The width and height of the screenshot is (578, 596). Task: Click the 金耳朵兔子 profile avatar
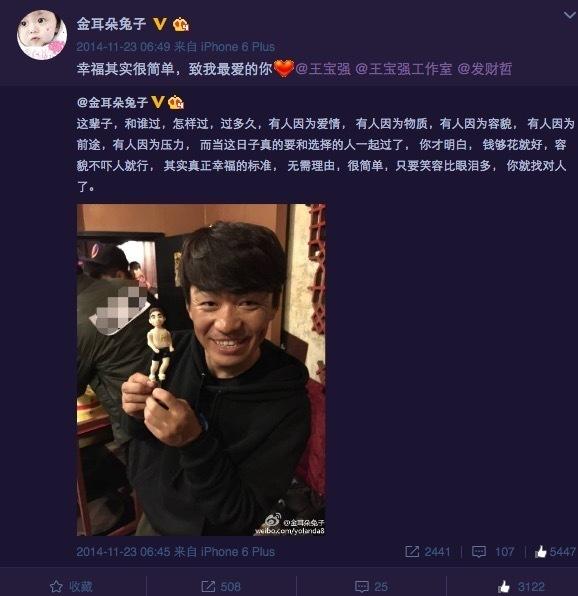tap(42, 35)
